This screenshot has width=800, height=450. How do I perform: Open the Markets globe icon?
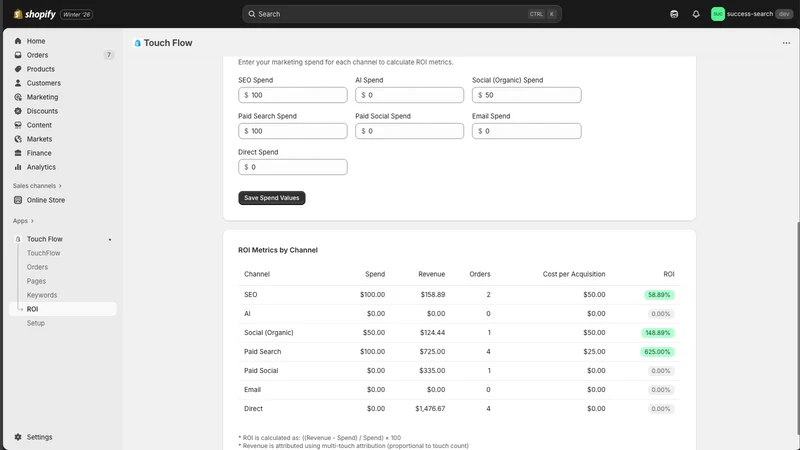point(18,139)
